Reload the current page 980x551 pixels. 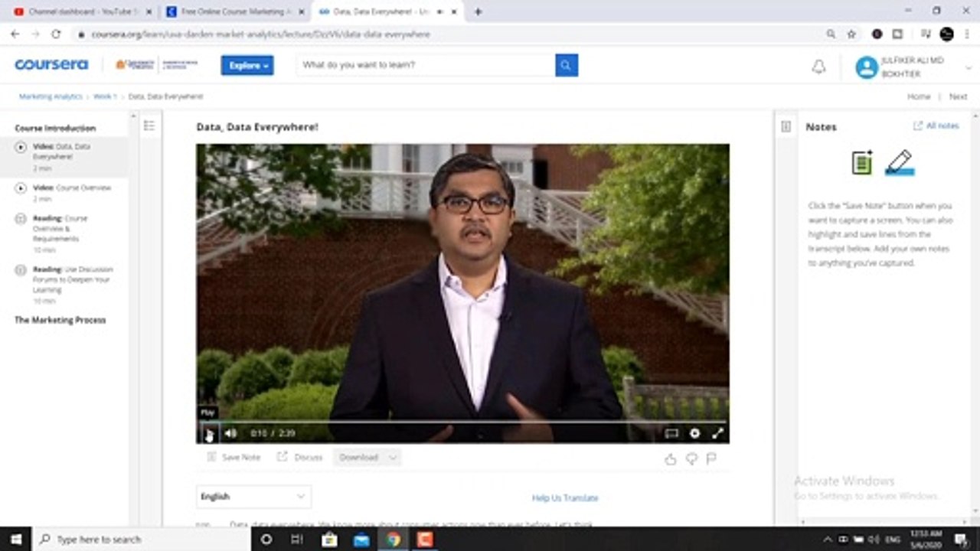[56, 34]
